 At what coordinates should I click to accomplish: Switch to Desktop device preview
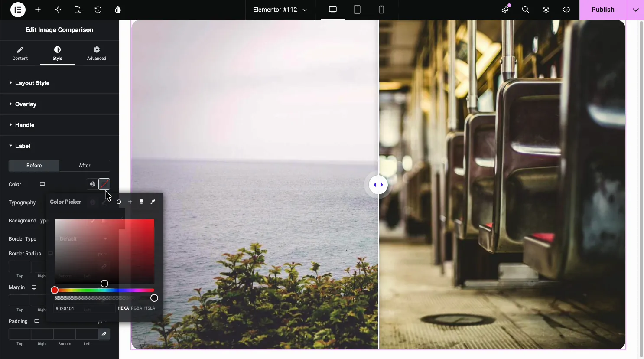[333, 10]
